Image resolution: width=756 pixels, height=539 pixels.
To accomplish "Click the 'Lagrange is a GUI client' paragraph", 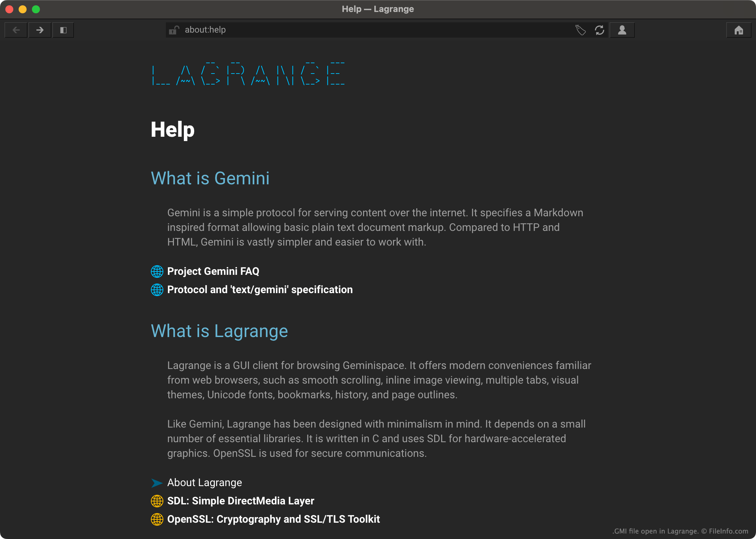I will (379, 380).
